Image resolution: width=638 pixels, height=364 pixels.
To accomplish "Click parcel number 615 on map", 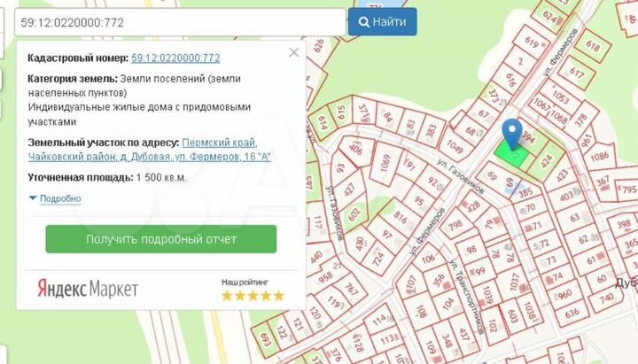I will (x=341, y=112).
